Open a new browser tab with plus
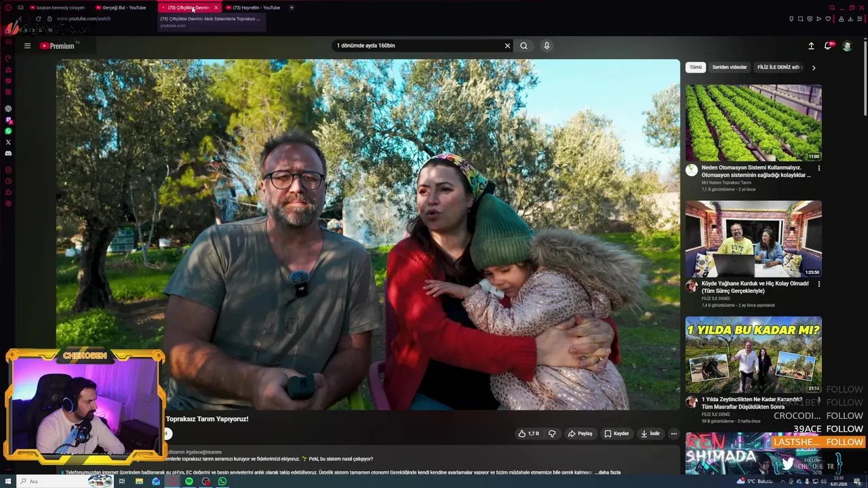Image resolution: width=868 pixels, height=488 pixels. 292,7
